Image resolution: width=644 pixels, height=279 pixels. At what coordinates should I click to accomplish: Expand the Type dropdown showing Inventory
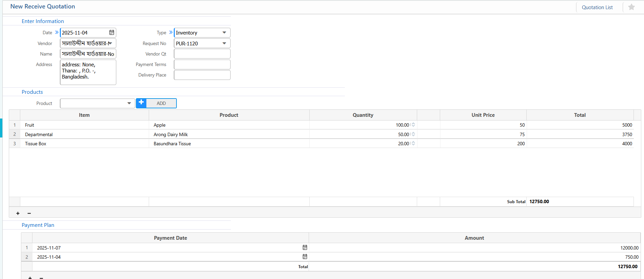click(x=224, y=33)
